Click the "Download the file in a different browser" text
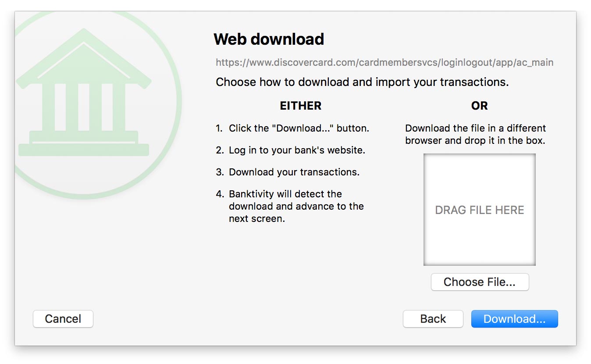 (x=475, y=134)
